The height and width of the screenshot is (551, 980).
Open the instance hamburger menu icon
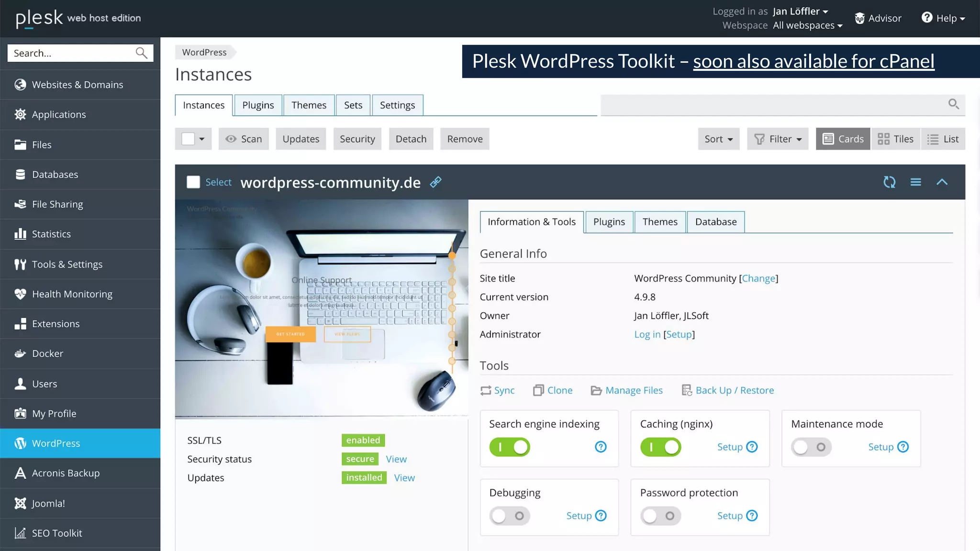click(915, 182)
